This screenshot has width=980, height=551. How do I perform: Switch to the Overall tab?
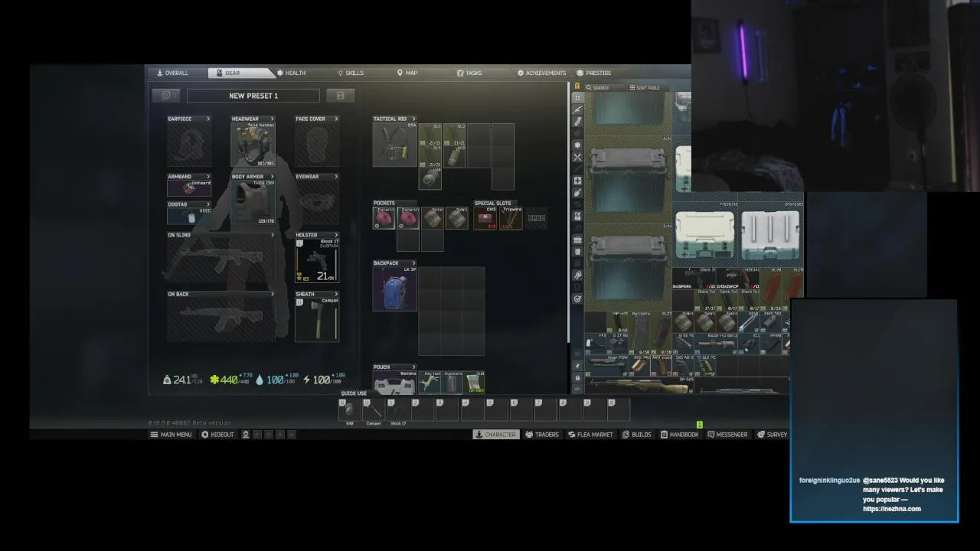pyautogui.click(x=172, y=73)
